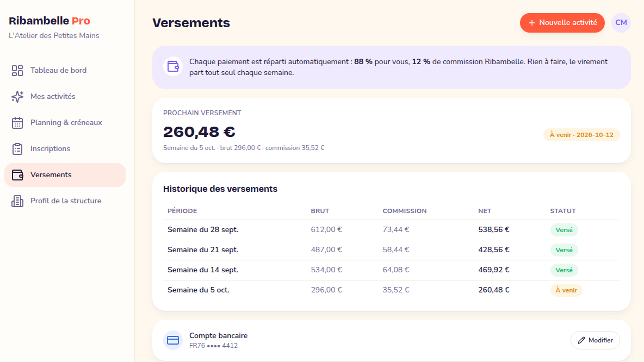Image resolution: width=644 pixels, height=362 pixels.
Task: Click the STATUT column header
Action: (562, 211)
